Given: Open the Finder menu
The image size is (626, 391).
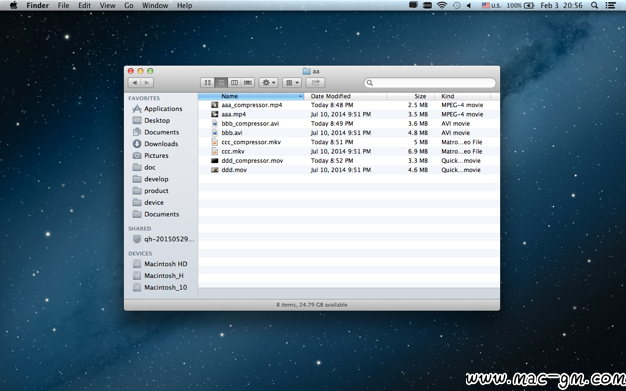Looking at the screenshot, I should [38, 5].
